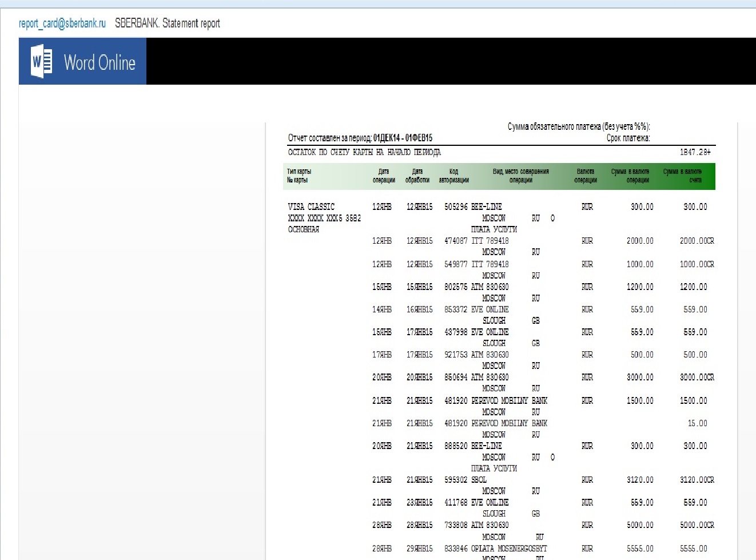
Task: Select the 5000.00CR account amount
Action: click(697, 525)
